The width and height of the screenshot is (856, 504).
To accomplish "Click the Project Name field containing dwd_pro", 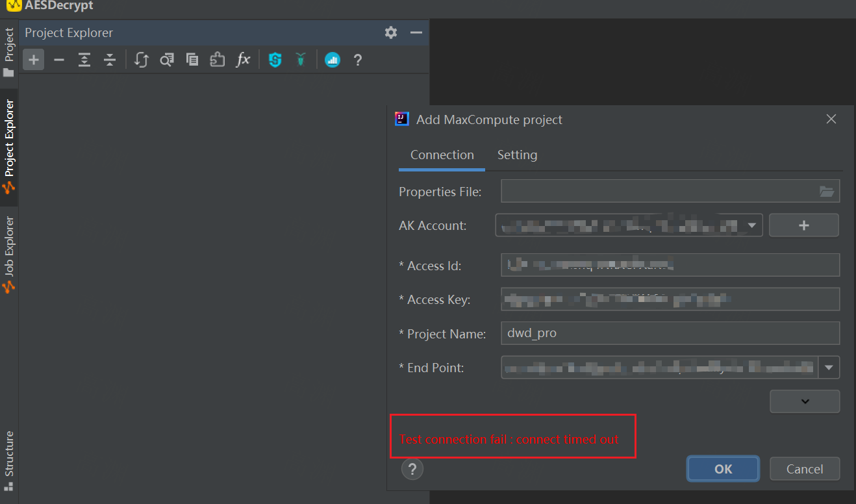I will (670, 333).
